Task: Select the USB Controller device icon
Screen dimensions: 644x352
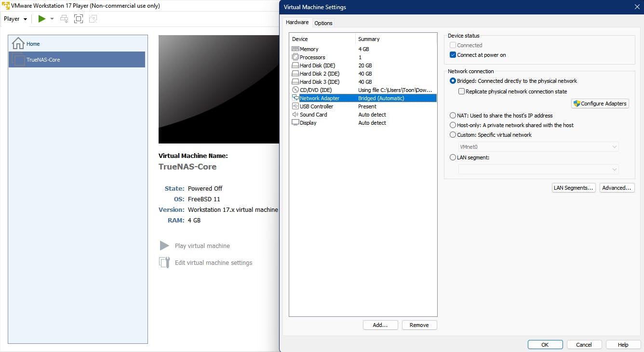Action: (x=295, y=106)
